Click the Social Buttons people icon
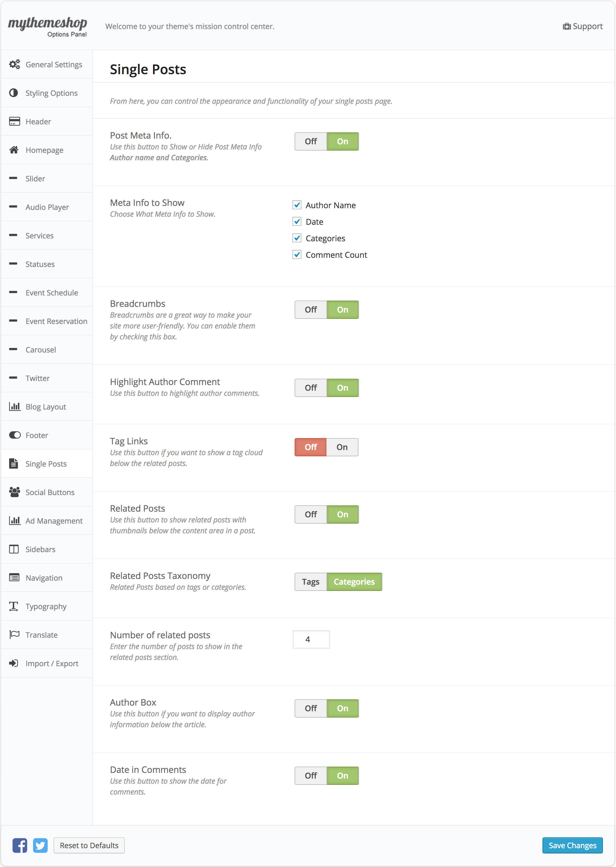Viewport: 616px width, 867px height. coord(15,492)
